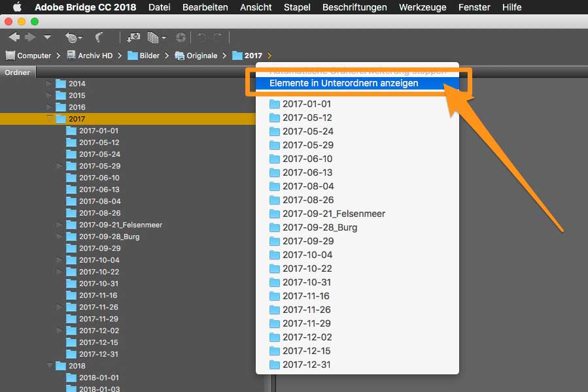Viewport: 588px width, 392px height.
Task: Rotate 90° clockwise icon
Action: point(218,37)
